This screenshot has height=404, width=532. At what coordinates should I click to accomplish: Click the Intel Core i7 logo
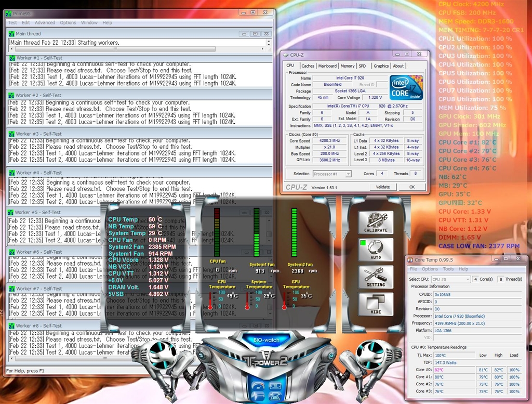pyautogui.click(x=406, y=87)
